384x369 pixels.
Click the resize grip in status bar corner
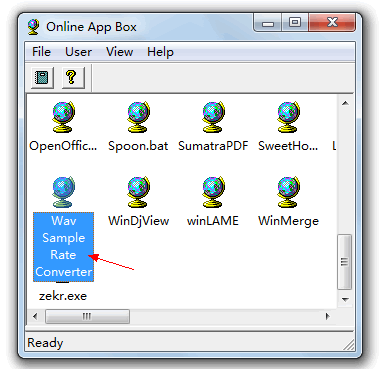click(349, 345)
